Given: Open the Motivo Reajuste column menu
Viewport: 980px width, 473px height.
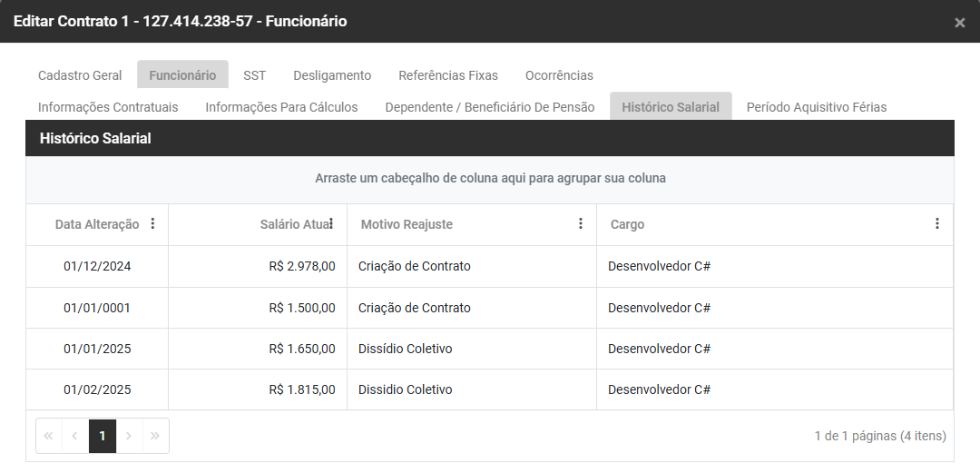Looking at the screenshot, I should pyautogui.click(x=581, y=224).
